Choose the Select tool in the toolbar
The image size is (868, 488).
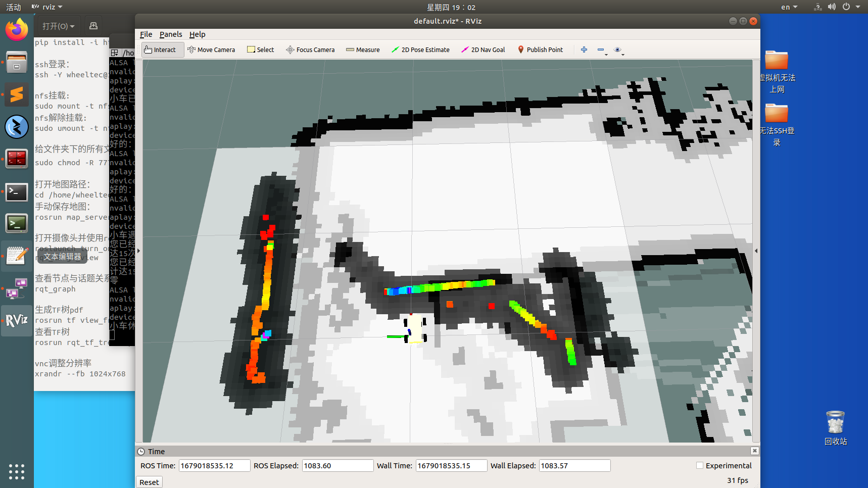[x=260, y=50]
